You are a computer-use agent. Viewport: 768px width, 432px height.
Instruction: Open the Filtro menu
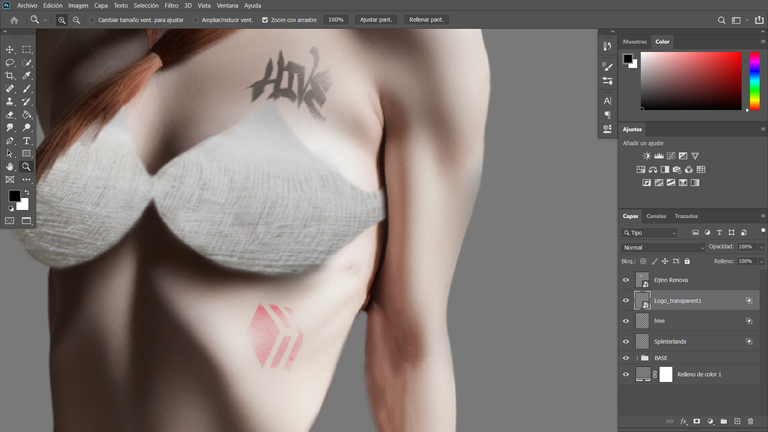tap(171, 5)
